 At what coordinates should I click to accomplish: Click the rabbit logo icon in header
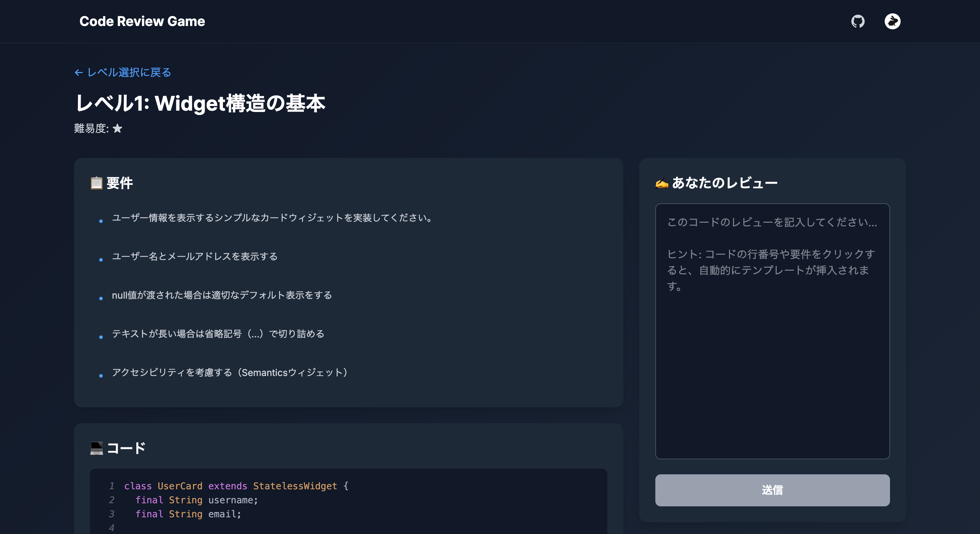892,21
